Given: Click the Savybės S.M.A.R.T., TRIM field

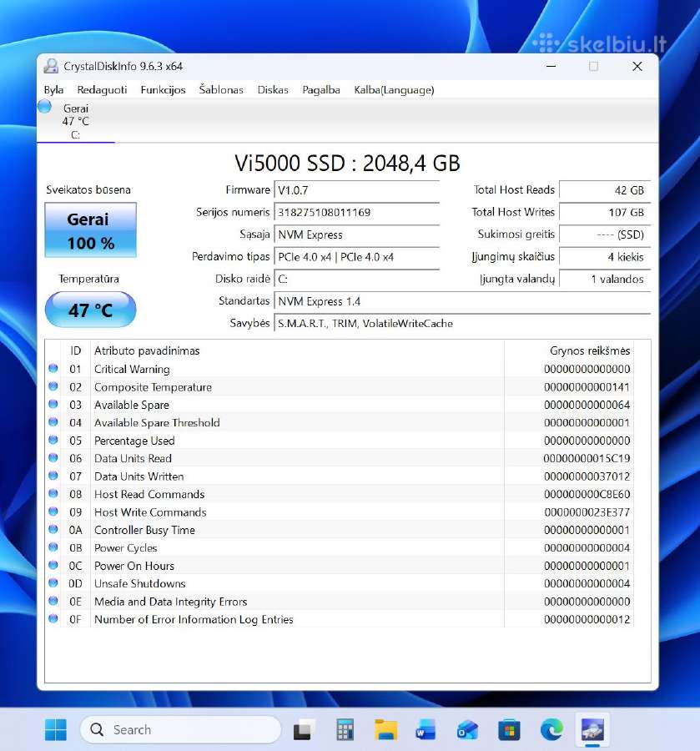Looking at the screenshot, I should 462,323.
